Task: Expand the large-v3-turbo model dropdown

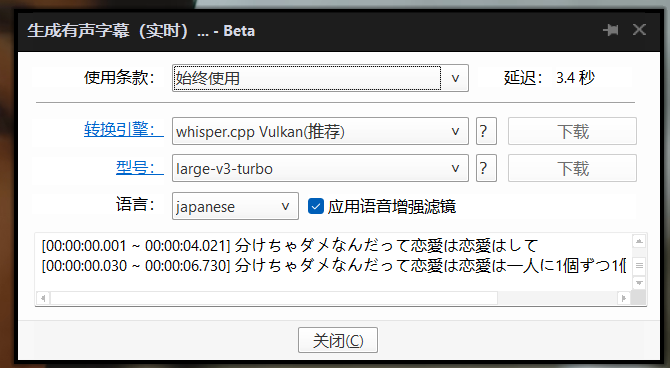Action: click(x=320, y=168)
